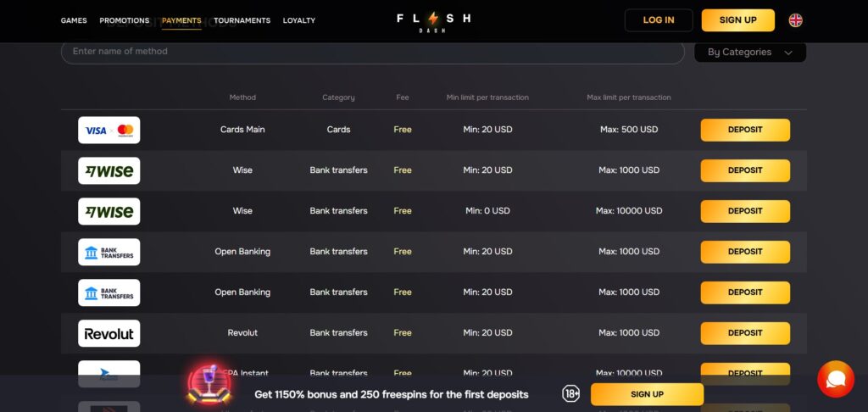
Task: Click the Flash Dash logo
Action: [x=433, y=20]
